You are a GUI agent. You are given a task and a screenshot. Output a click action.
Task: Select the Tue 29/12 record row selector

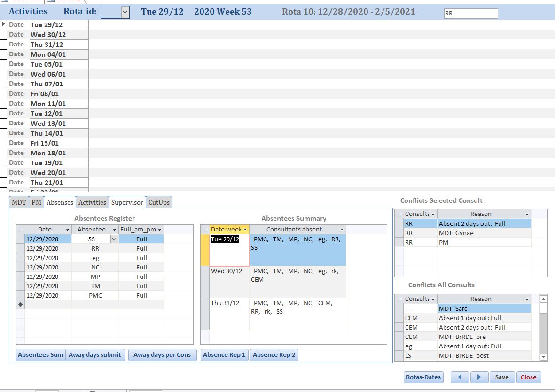point(3,24)
